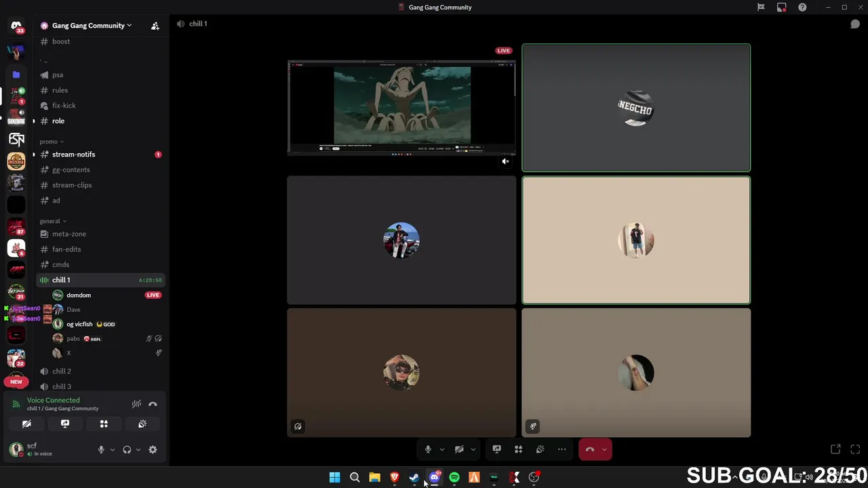Viewport: 868px width, 488px height.
Task: Open Discord help question mark icon
Action: pos(802,7)
